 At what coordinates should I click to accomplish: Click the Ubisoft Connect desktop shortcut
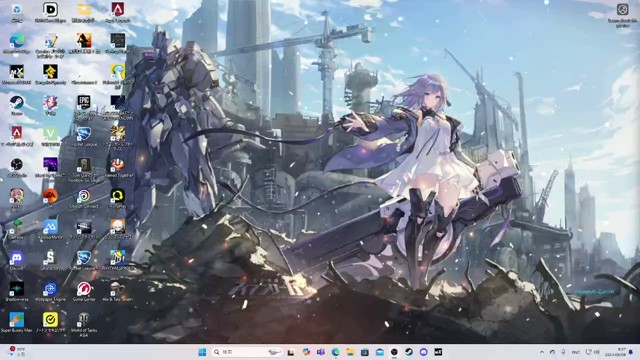point(84,198)
